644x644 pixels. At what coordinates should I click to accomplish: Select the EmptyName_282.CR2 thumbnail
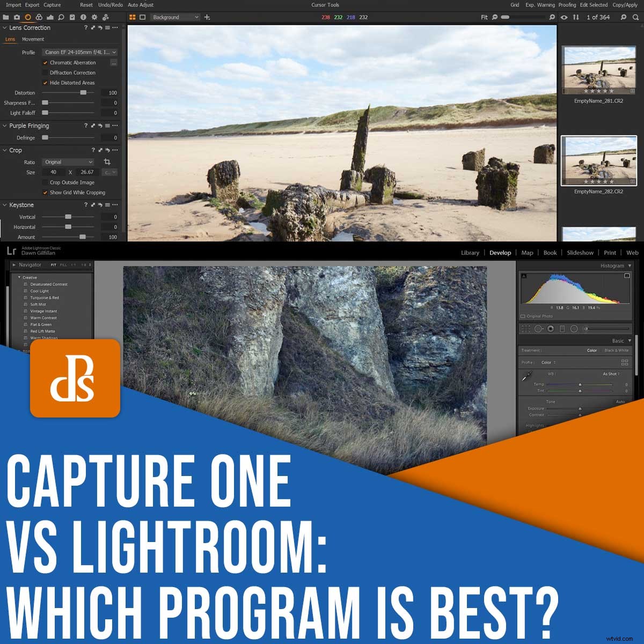[599, 161]
